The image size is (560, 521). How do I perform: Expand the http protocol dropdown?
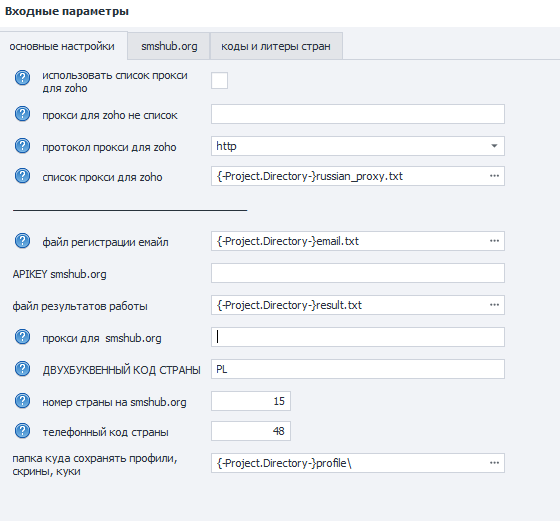coord(494,146)
